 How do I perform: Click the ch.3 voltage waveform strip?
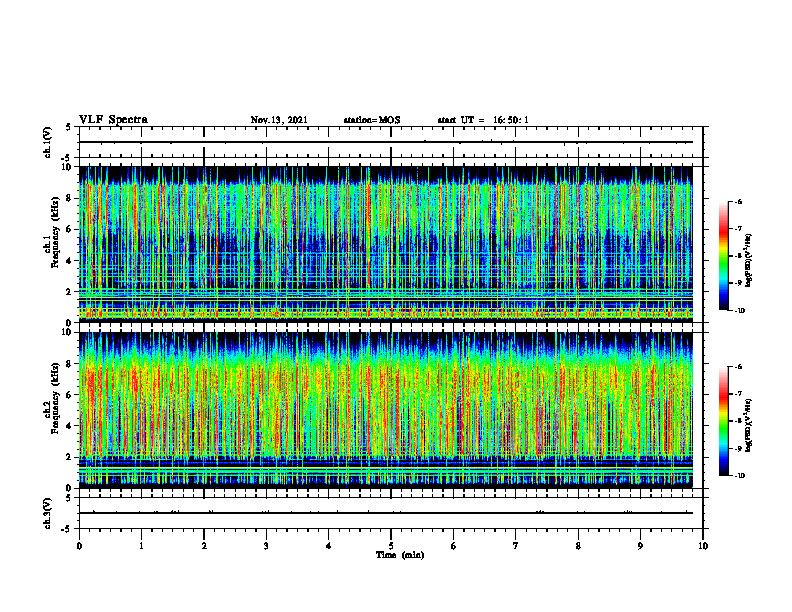coord(391,513)
